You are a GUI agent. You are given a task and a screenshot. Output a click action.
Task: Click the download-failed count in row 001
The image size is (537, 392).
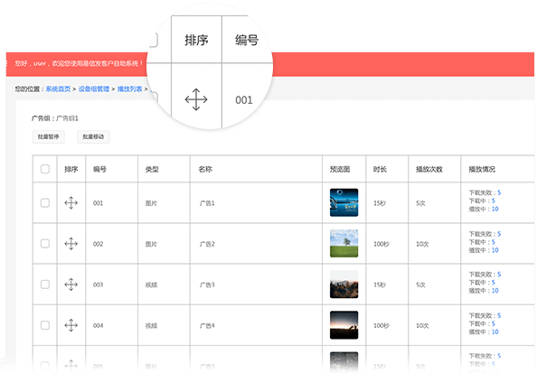point(499,192)
